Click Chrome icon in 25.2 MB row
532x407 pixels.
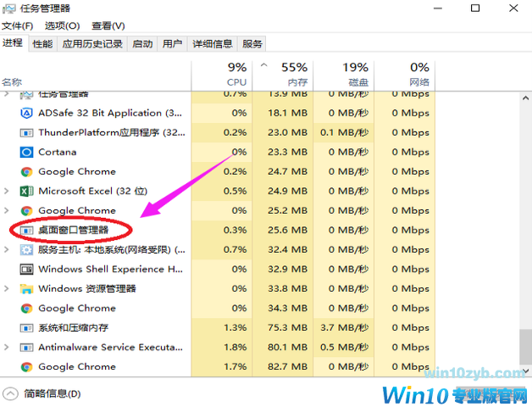[26, 210]
